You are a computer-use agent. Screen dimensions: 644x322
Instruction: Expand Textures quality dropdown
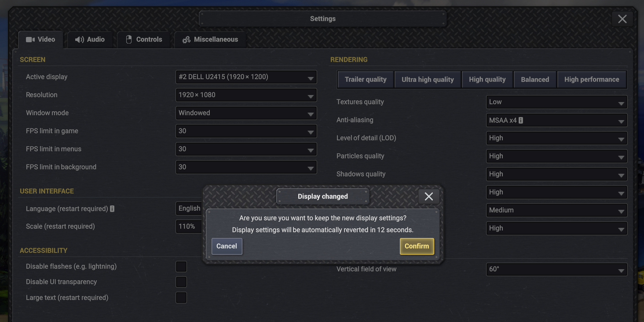coord(556,102)
